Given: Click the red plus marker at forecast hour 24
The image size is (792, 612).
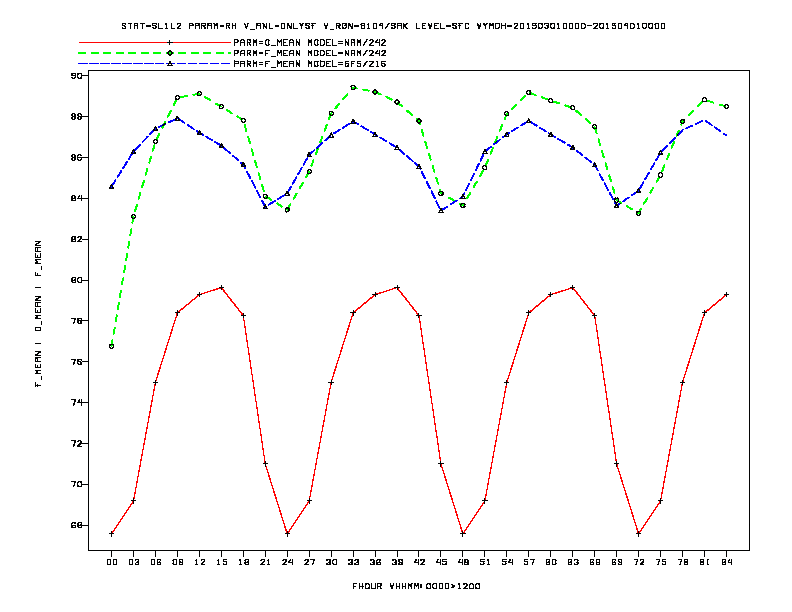Looking at the screenshot, I should pos(287,534).
